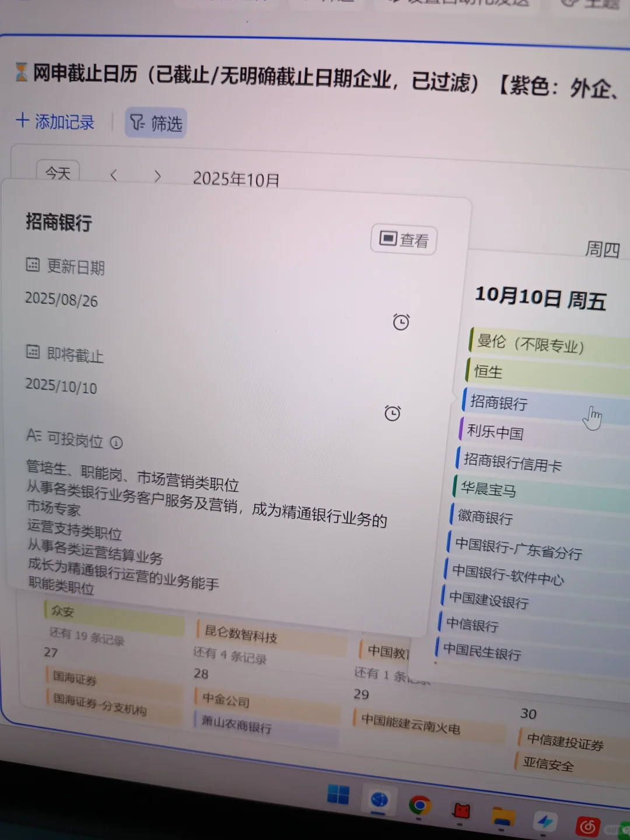
Task: Click the info icon beside 可投岗位
Action: [x=117, y=443]
